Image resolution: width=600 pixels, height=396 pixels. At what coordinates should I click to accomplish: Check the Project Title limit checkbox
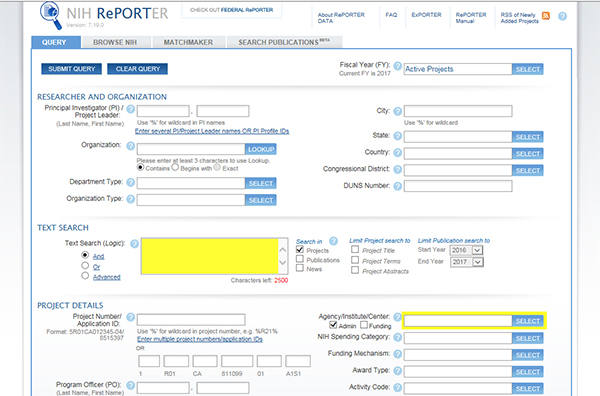(355, 249)
